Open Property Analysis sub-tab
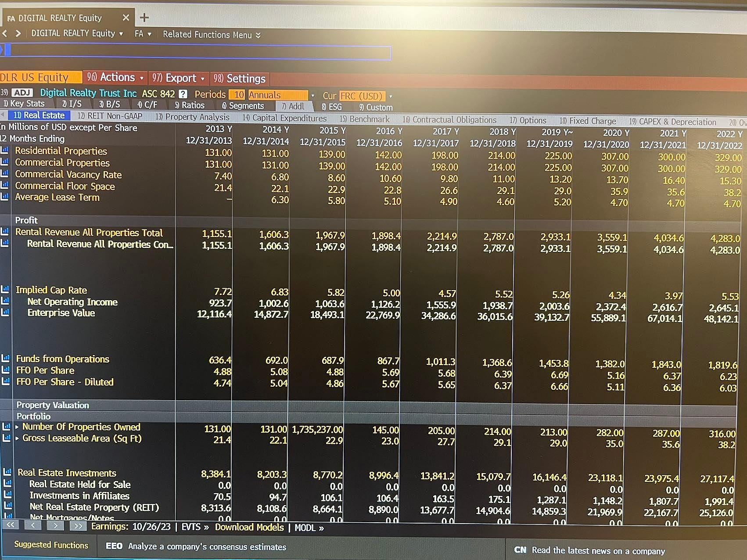This screenshot has width=747, height=560. coord(192,117)
